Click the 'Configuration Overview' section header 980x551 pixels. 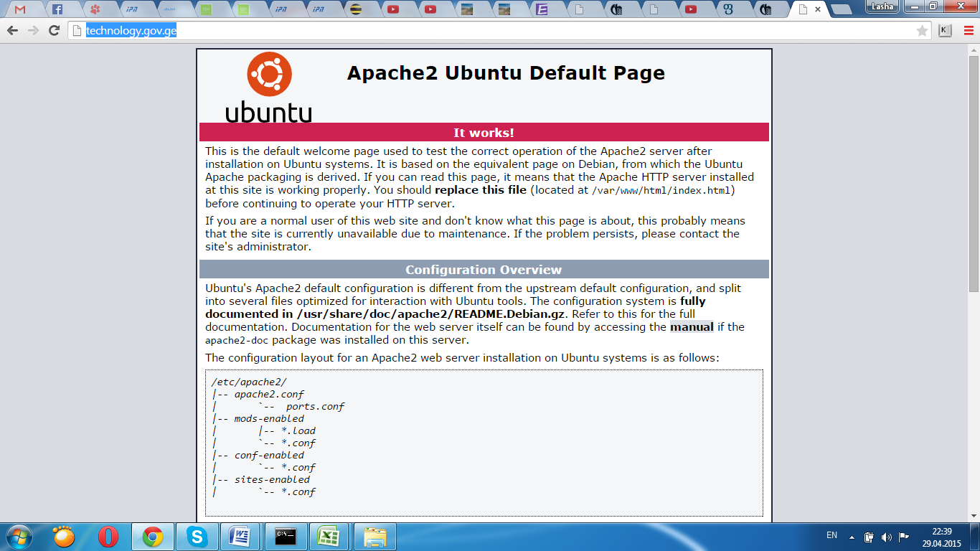(x=484, y=270)
